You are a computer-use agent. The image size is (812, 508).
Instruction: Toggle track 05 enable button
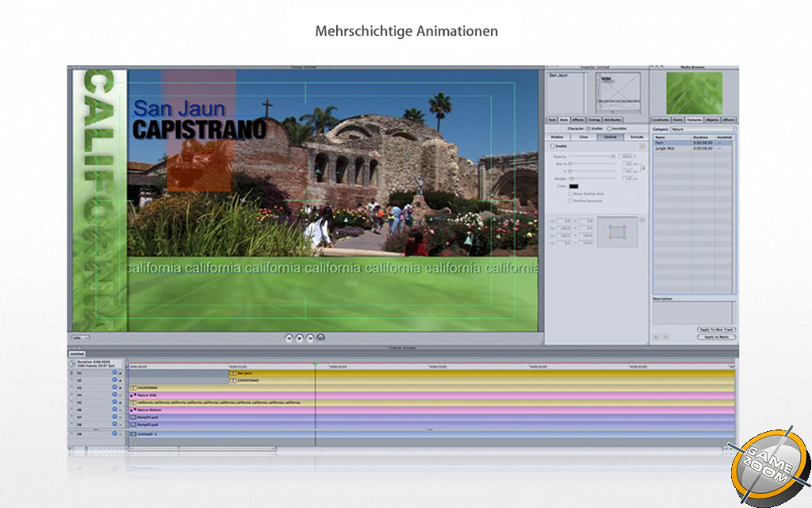pos(114,402)
